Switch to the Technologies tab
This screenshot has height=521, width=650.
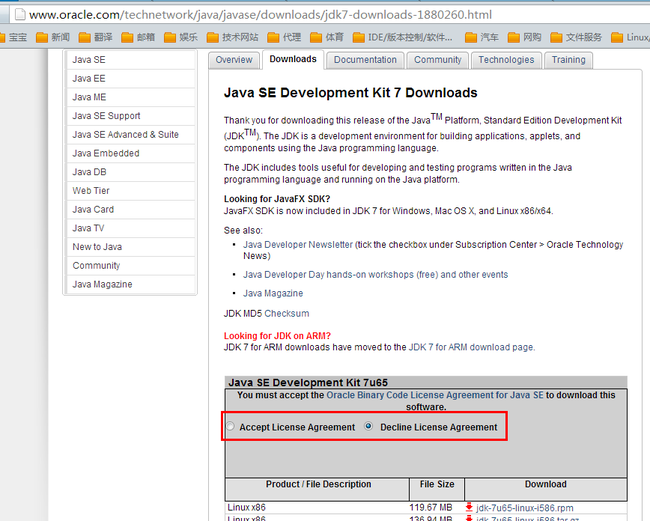[x=506, y=60]
